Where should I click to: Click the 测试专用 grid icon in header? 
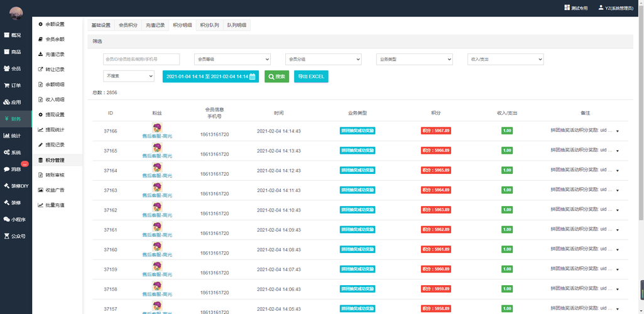567,8
